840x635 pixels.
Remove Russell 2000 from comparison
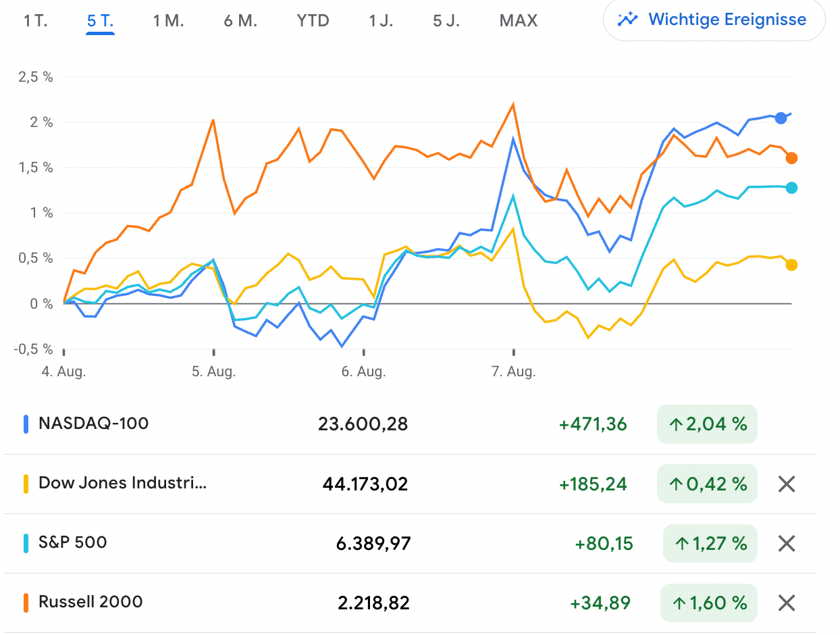[x=787, y=603]
